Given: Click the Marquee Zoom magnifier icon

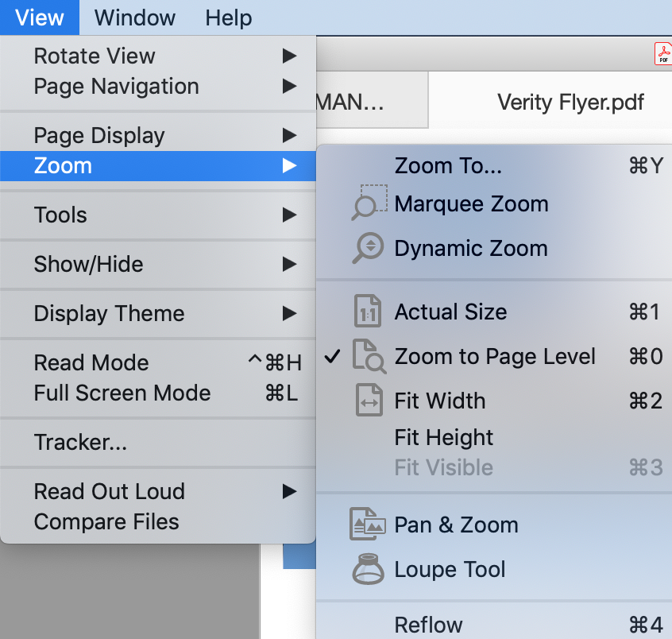Looking at the screenshot, I should (369, 203).
